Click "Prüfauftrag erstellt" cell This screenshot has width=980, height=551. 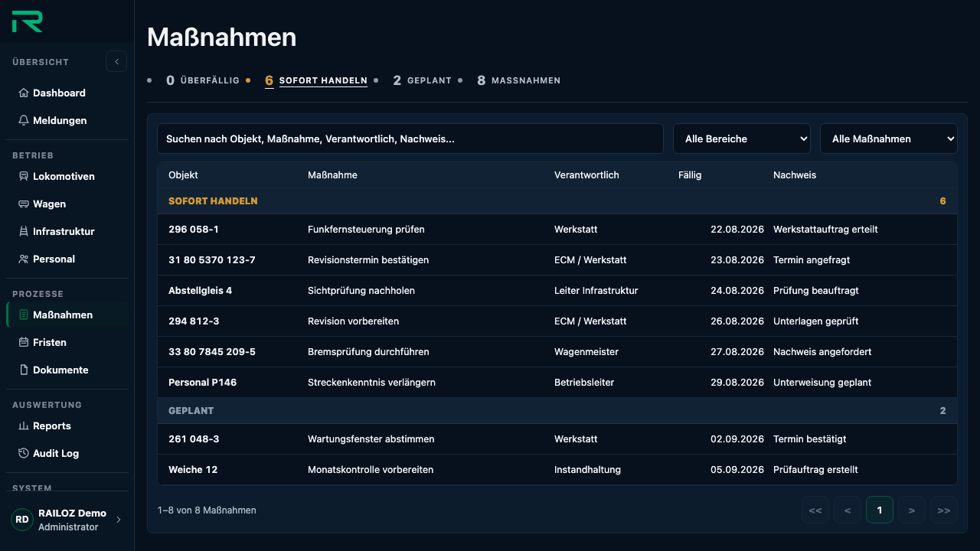[x=815, y=470]
